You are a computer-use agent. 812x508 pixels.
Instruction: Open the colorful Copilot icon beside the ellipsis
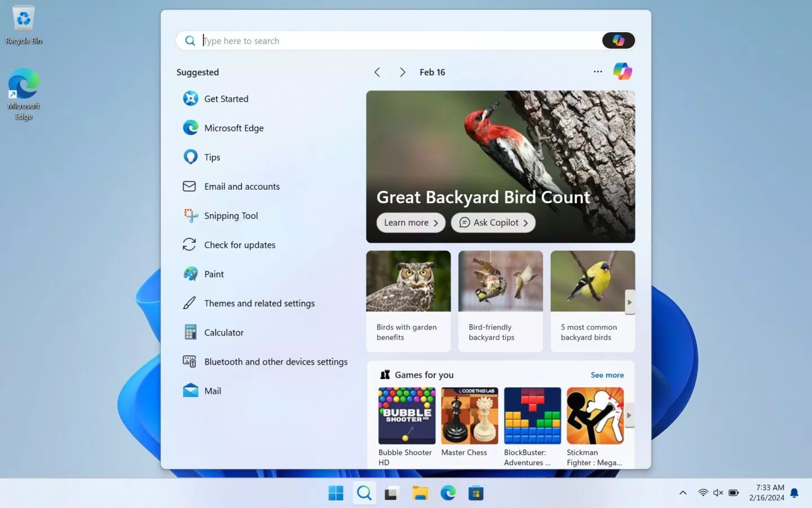coord(623,72)
